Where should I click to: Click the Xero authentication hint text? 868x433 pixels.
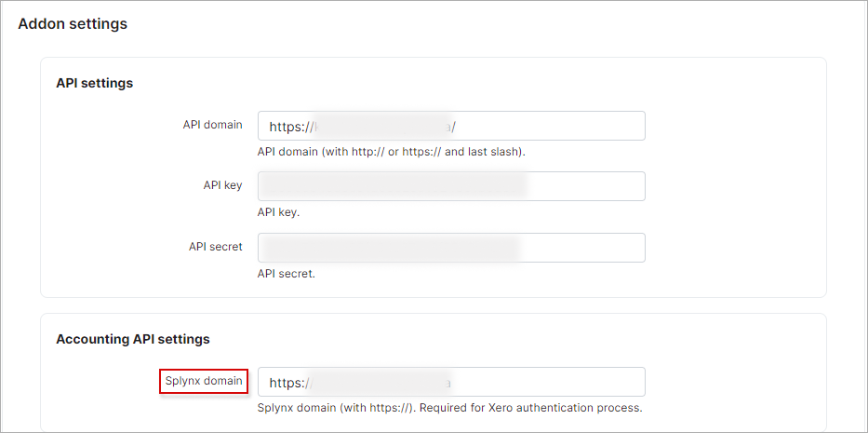[449, 408]
